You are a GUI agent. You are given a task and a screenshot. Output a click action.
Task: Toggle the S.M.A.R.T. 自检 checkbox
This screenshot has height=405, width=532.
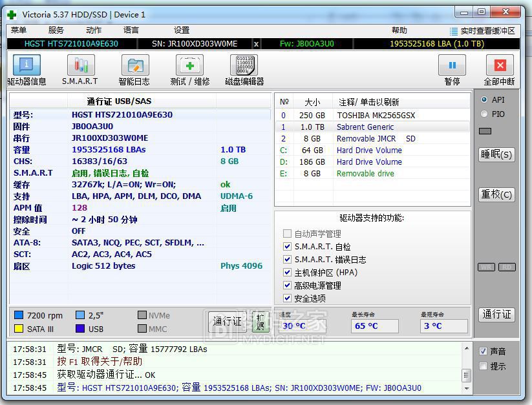(x=287, y=246)
